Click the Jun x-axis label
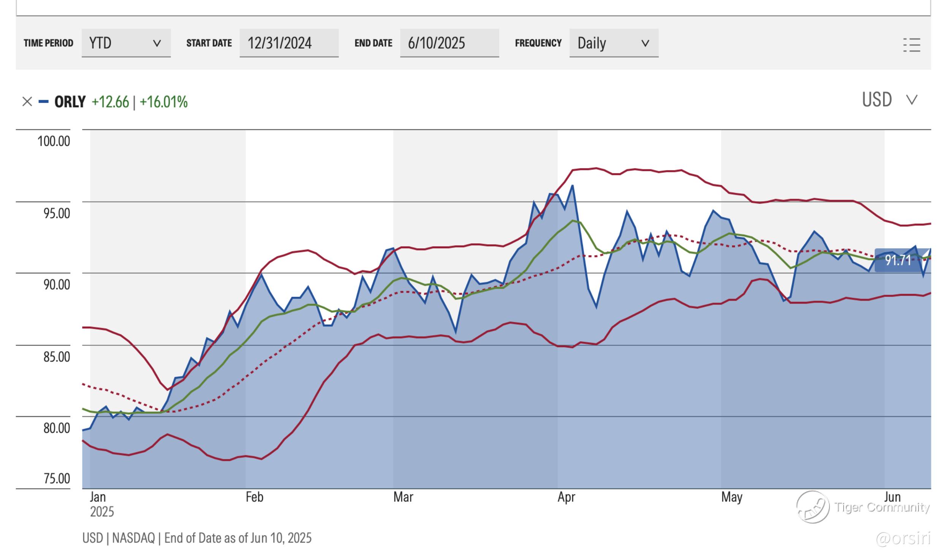The height and width of the screenshot is (560, 950). (x=893, y=497)
